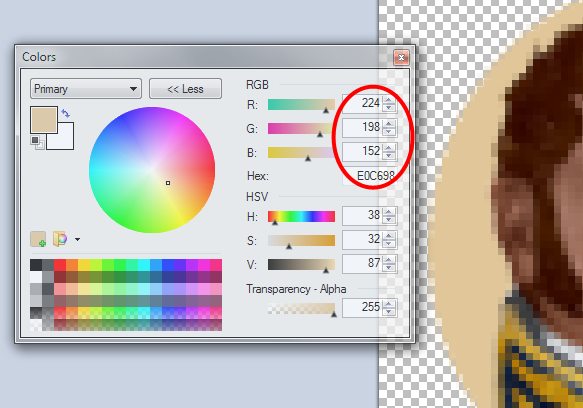Swap primary and secondary colors arrow icon
Screen dimensions: 583x408
click(x=65, y=113)
